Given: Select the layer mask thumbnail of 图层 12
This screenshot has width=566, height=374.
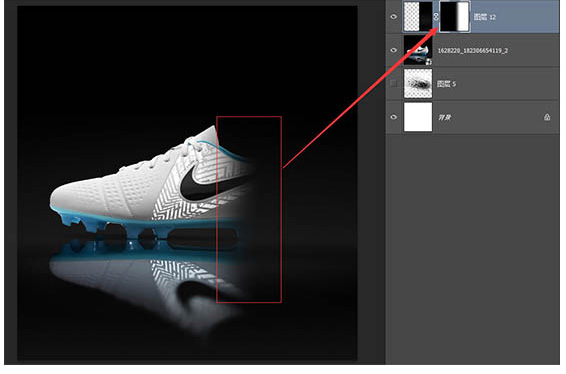Looking at the screenshot, I should pos(455,17).
